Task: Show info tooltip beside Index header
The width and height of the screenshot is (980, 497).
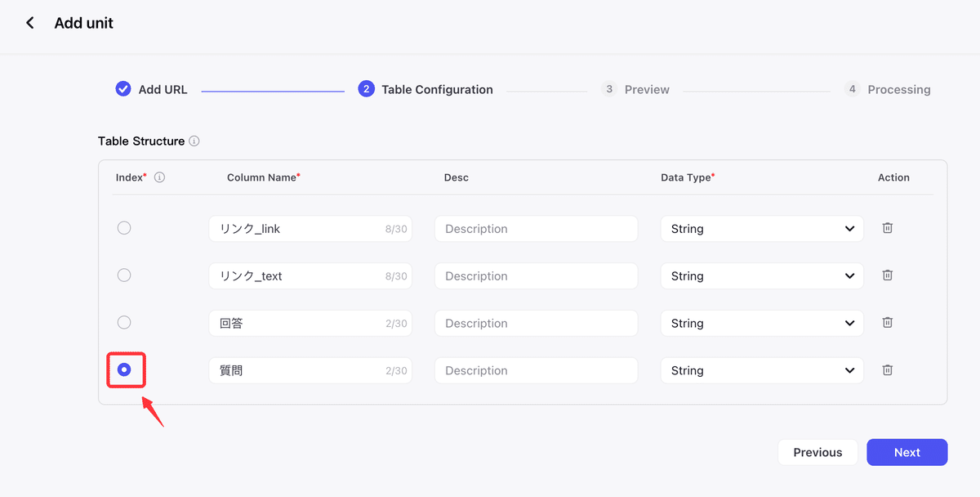Action: 159,177
